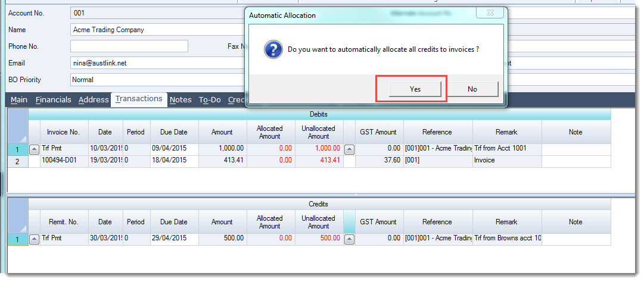644x282 pixels.
Task: Open the Main tab
Action: (x=19, y=99)
